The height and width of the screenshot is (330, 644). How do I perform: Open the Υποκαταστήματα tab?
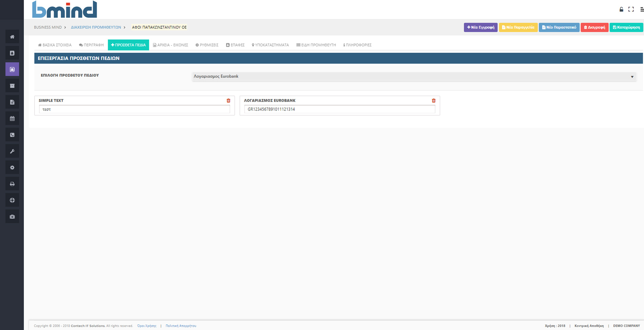[x=270, y=45]
